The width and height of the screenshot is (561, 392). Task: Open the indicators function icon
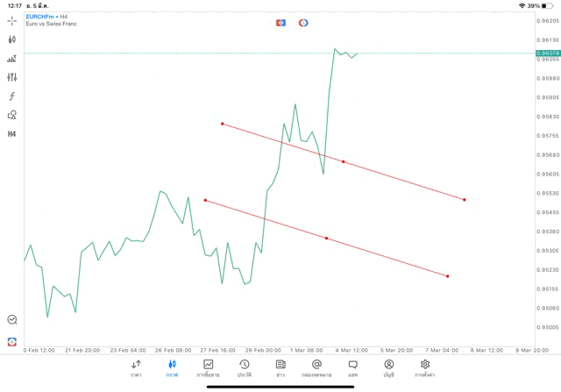pyautogui.click(x=12, y=96)
